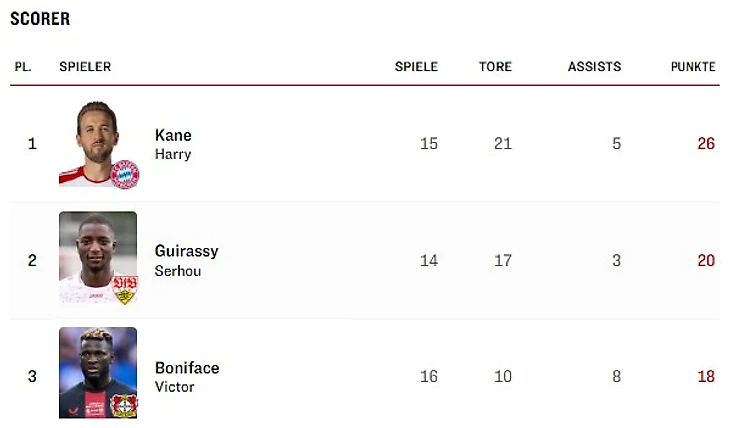Open Boniface's player profile link
The height and width of the screenshot is (428, 730).
[x=187, y=368]
